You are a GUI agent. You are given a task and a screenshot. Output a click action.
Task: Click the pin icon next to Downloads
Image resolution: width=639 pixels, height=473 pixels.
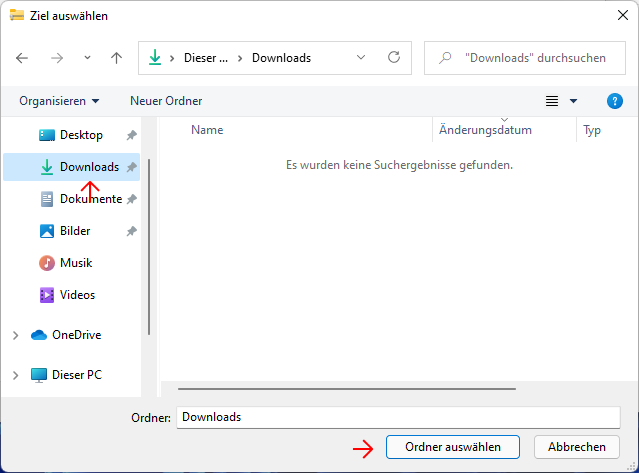coord(131,167)
